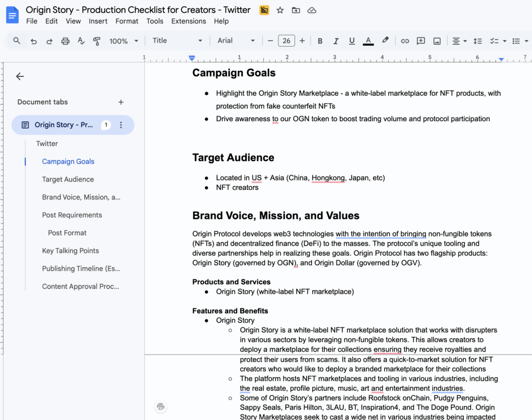Jump to Key Talking Points in outline
The width and height of the screenshot is (532, 420).
(x=70, y=251)
